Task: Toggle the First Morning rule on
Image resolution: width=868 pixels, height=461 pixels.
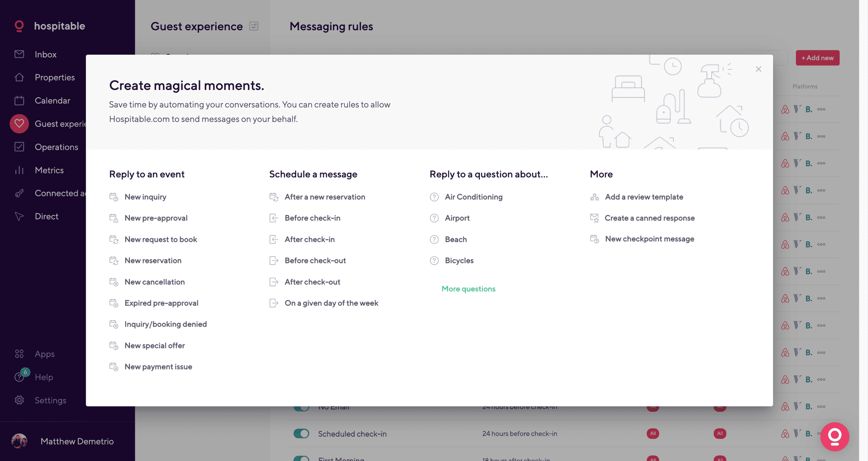Action: [x=302, y=459]
